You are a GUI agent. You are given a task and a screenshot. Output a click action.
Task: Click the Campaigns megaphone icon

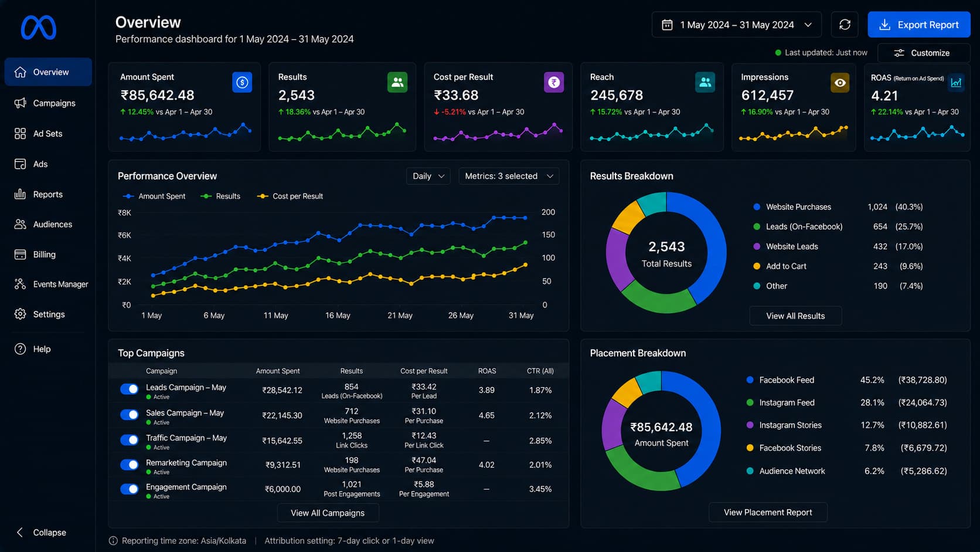pyautogui.click(x=20, y=103)
